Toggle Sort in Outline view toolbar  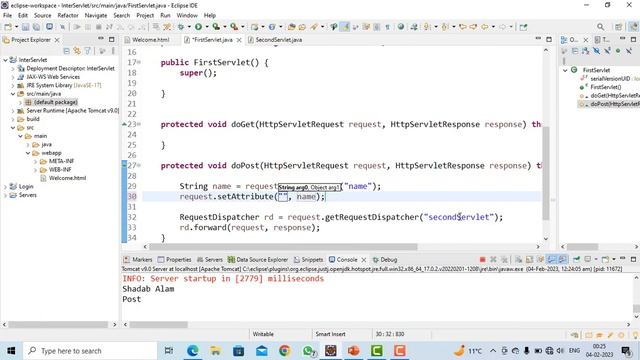(586, 51)
